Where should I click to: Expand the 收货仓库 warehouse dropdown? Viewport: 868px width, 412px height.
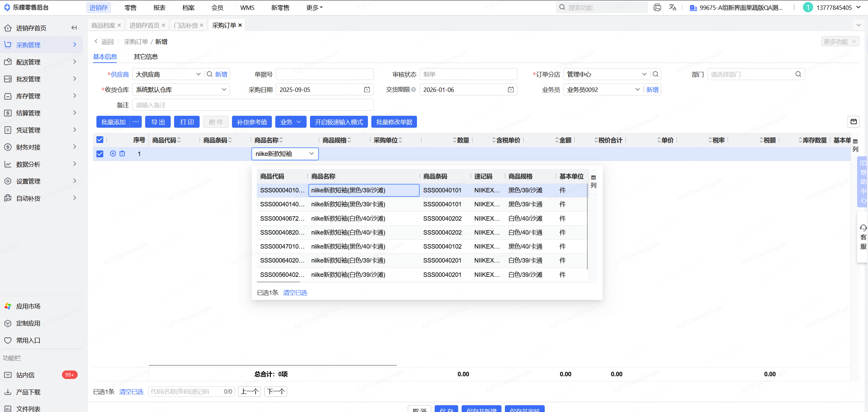pos(224,90)
